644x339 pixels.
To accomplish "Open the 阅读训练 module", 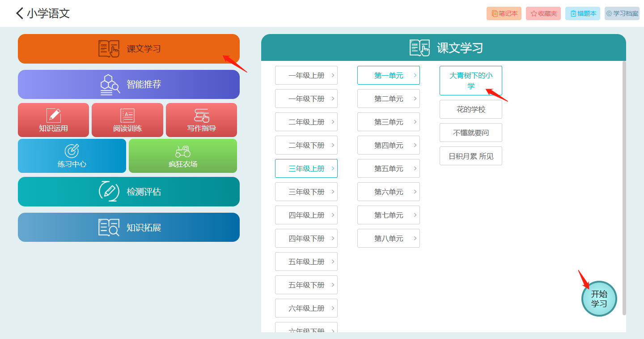I will pos(127,120).
